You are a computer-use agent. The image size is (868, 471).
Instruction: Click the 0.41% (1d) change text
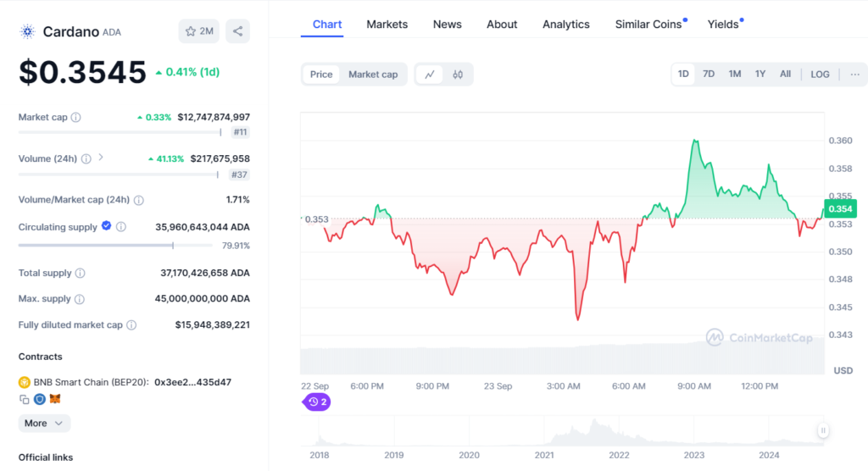click(x=192, y=72)
